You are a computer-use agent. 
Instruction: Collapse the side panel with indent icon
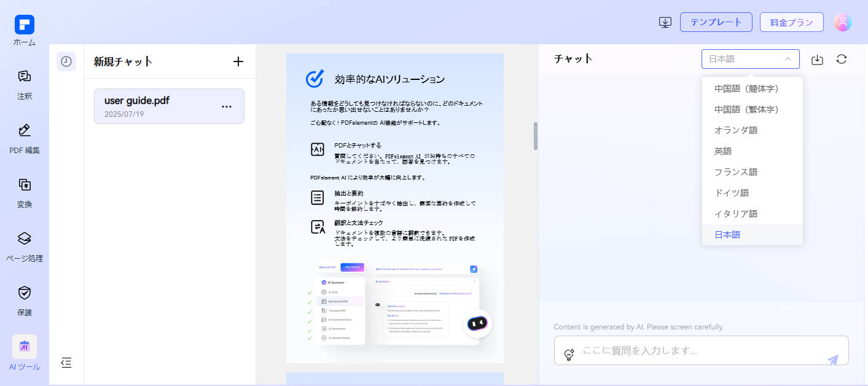coord(66,363)
